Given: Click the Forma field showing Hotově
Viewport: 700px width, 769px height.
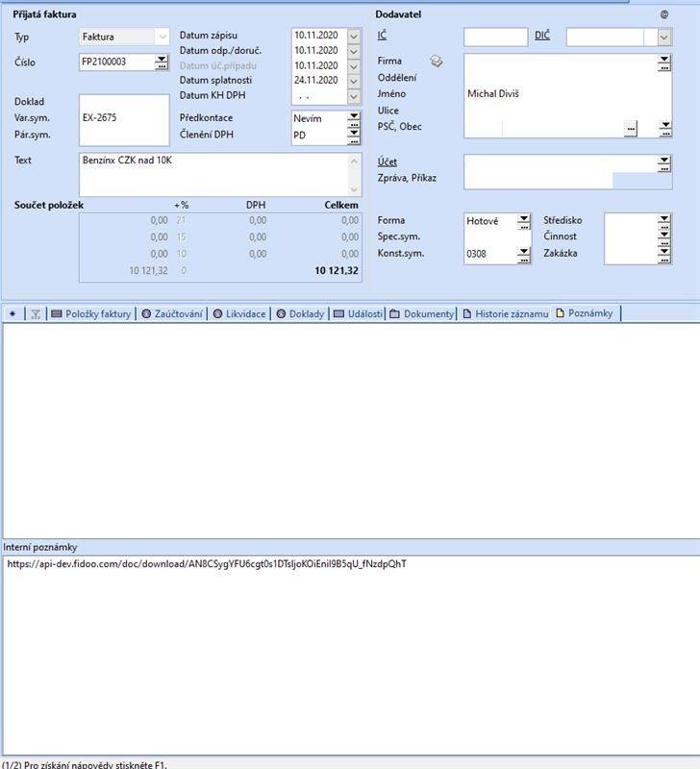Looking at the screenshot, I should point(490,221).
